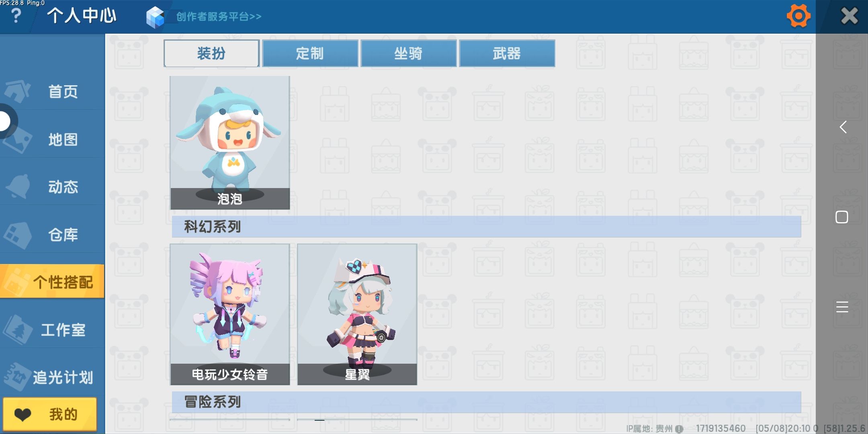Screen dimensions: 868x434
Task: Select the 泡泡 dolphin outfit
Action: pos(230,143)
